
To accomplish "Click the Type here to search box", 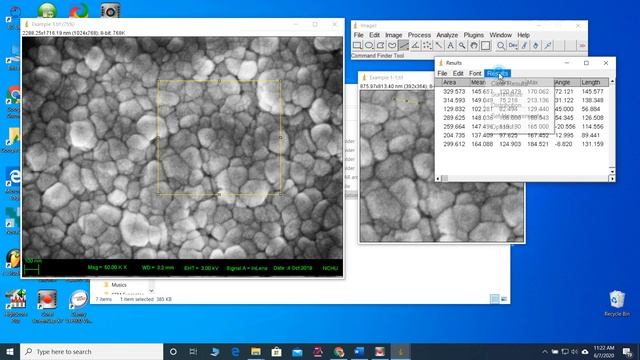I will (x=91, y=351).
